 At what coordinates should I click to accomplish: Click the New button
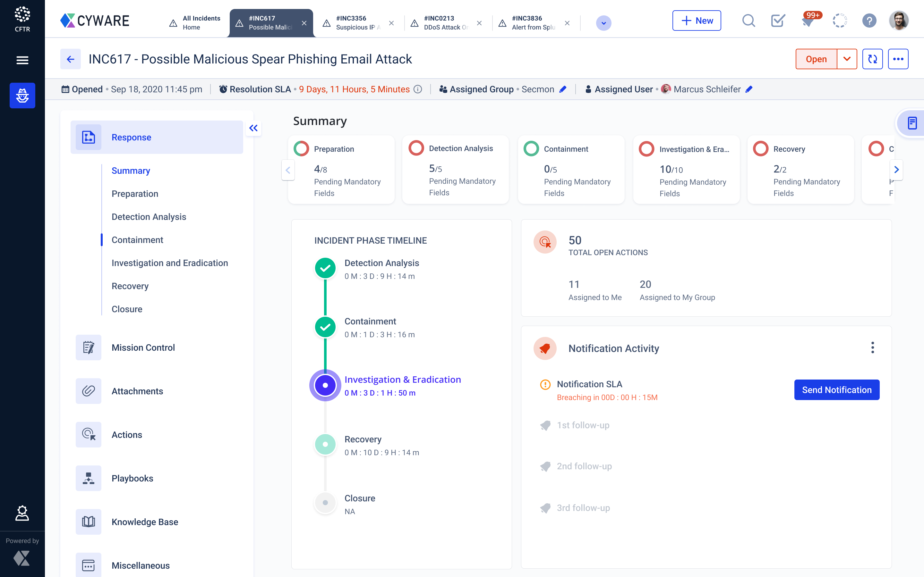697,21
